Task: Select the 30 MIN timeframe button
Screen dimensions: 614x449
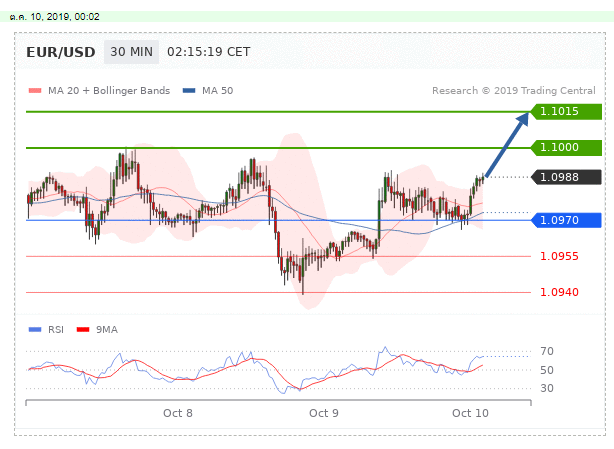Action: [132, 52]
